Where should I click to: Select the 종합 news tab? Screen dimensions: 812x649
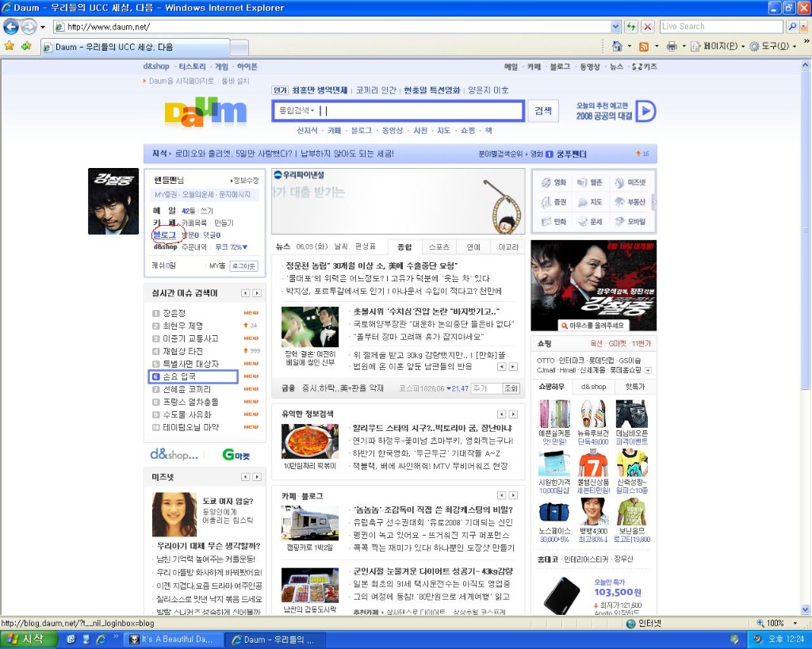click(404, 247)
